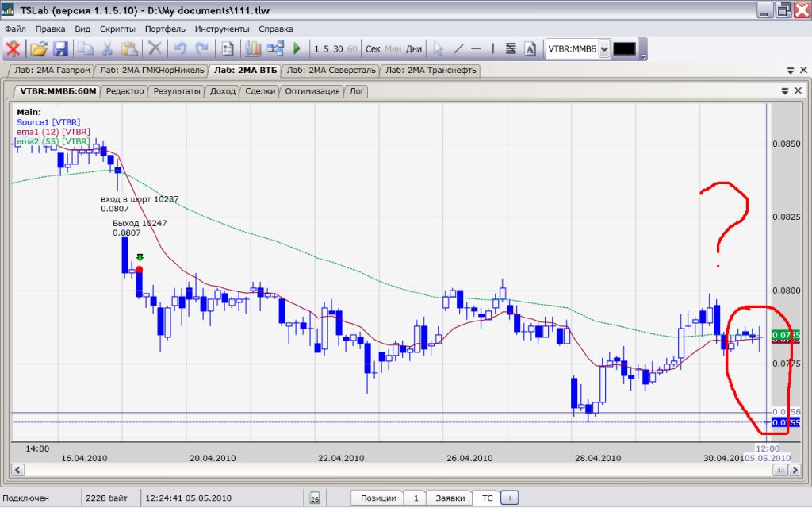
Task: Click the Open folder toolbar icon
Action: [x=38, y=49]
